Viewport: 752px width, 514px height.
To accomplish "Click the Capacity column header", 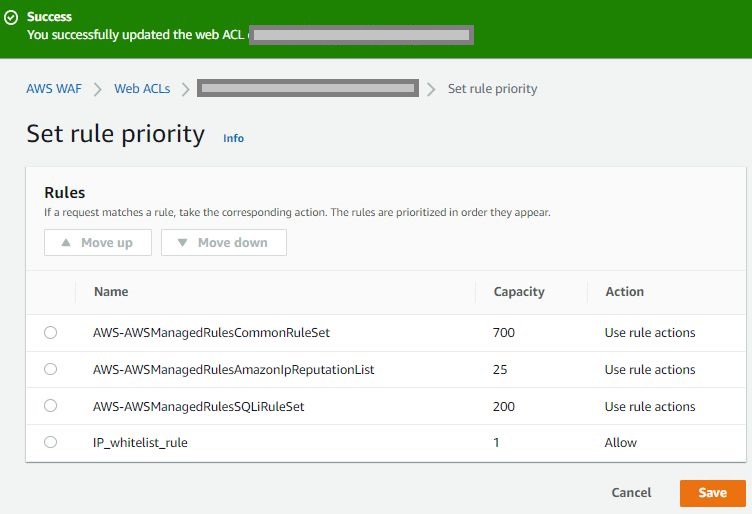I will (519, 292).
